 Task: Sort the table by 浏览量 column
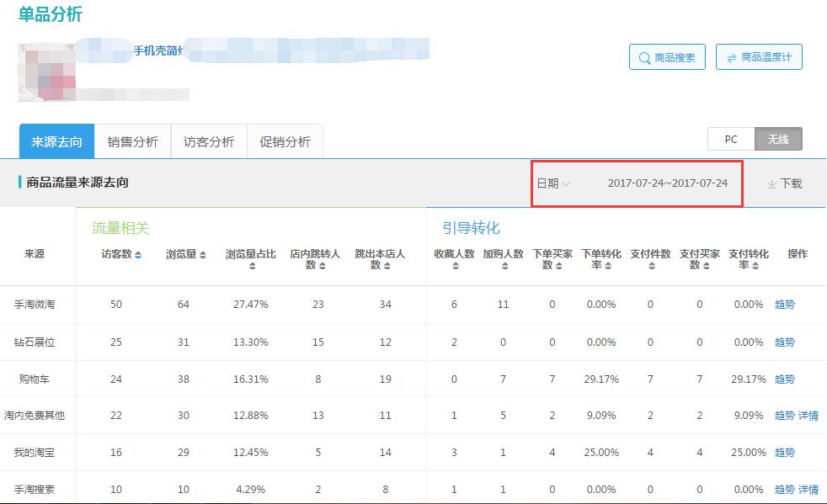[x=203, y=254]
